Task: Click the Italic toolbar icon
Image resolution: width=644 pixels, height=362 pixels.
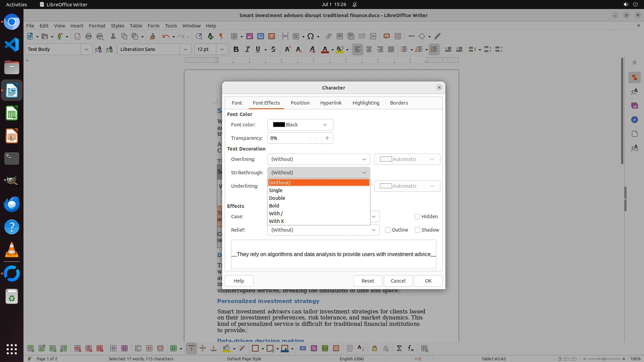Action: coord(247,49)
